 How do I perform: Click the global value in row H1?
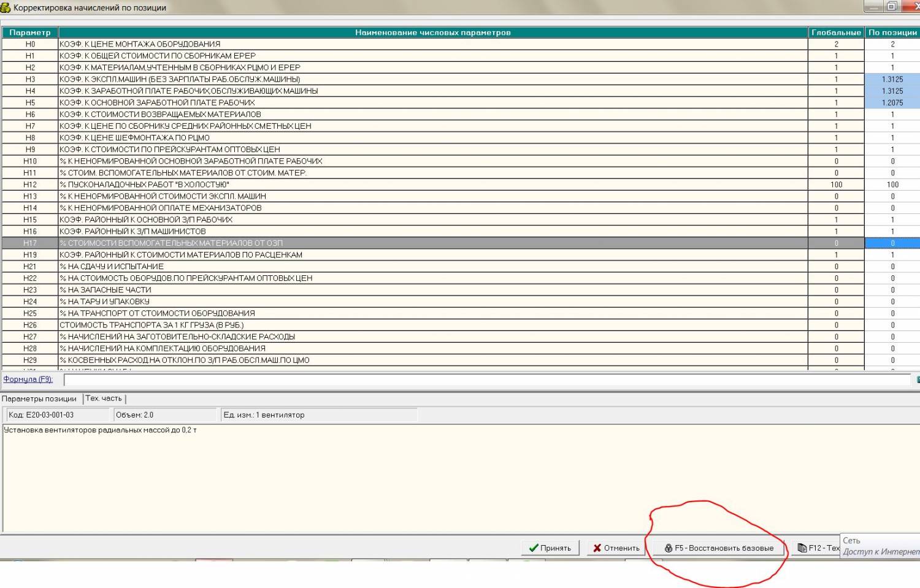836,56
